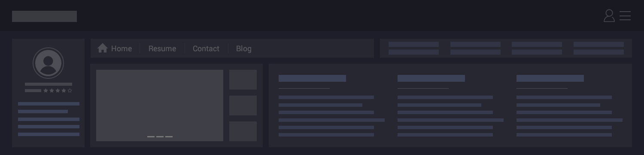Open the hamburger menu icon
The width and height of the screenshot is (644, 155).
click(x=625, y=16)
